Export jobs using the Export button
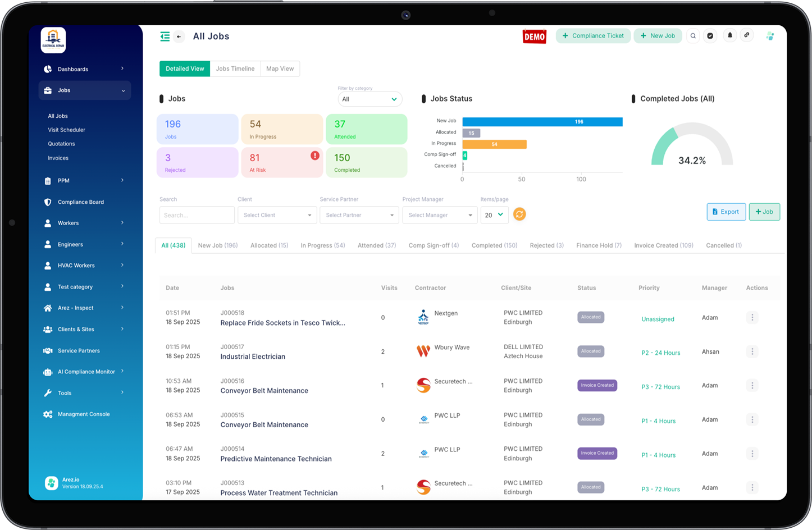 point(726,212)
